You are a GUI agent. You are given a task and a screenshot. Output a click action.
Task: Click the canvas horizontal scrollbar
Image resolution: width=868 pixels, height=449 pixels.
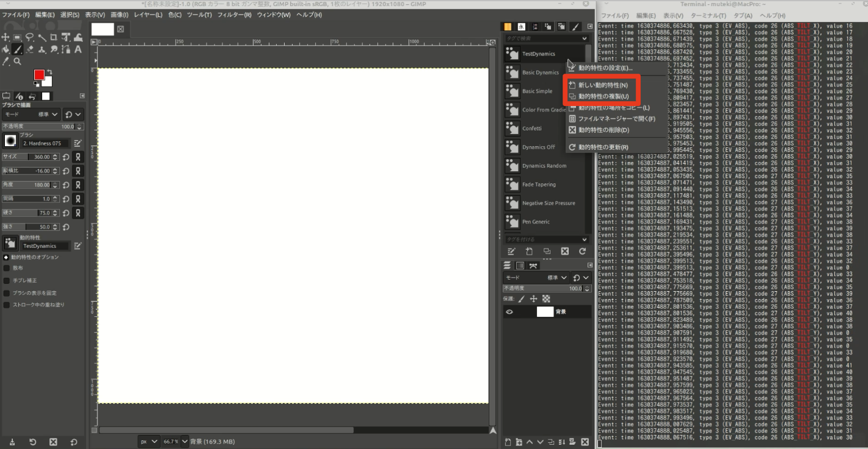226,430
